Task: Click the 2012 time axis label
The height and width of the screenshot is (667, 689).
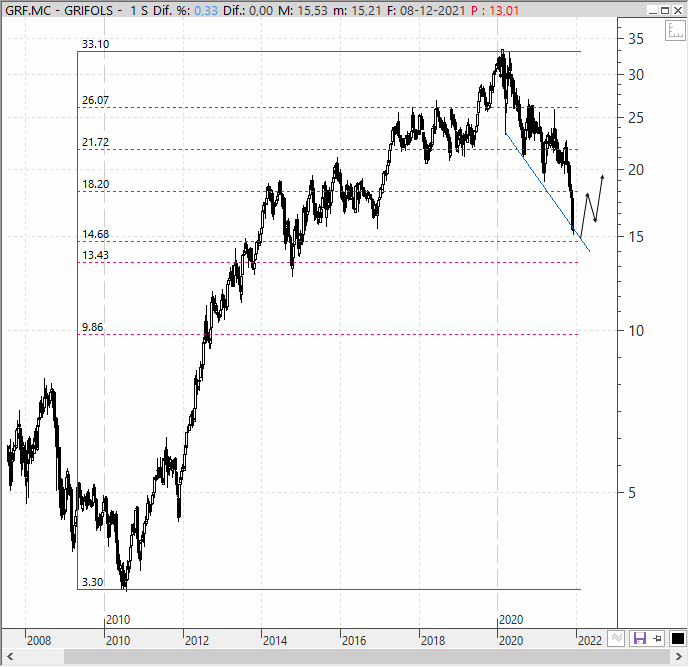Action: point(197,641)
